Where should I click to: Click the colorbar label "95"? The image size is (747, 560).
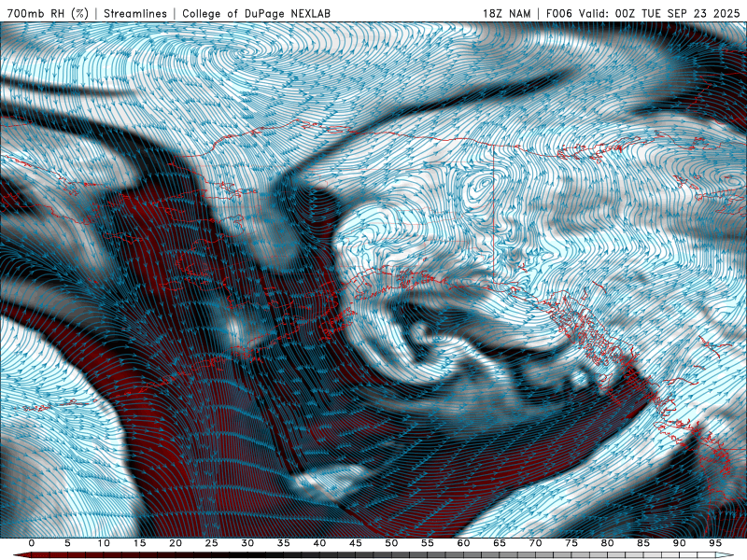(x=715, y=543)
